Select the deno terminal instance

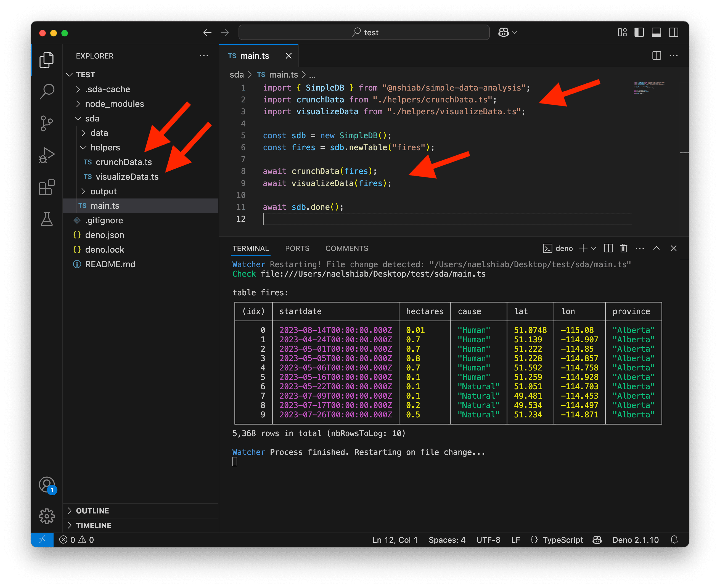pyautogui.click(x=557, y=248)
